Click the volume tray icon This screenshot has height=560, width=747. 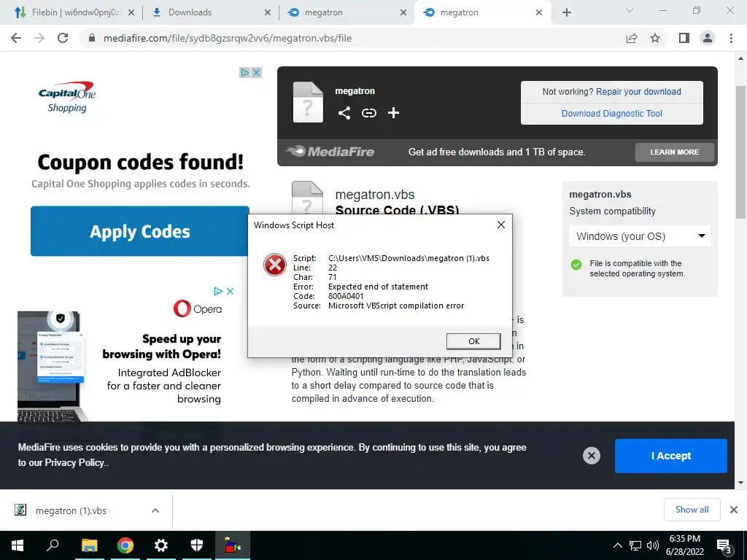click(653, 545)
